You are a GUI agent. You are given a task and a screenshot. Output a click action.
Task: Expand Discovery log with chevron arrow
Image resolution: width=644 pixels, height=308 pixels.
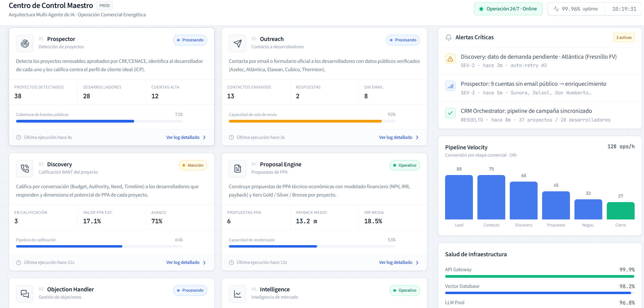[x=204, y=263]
